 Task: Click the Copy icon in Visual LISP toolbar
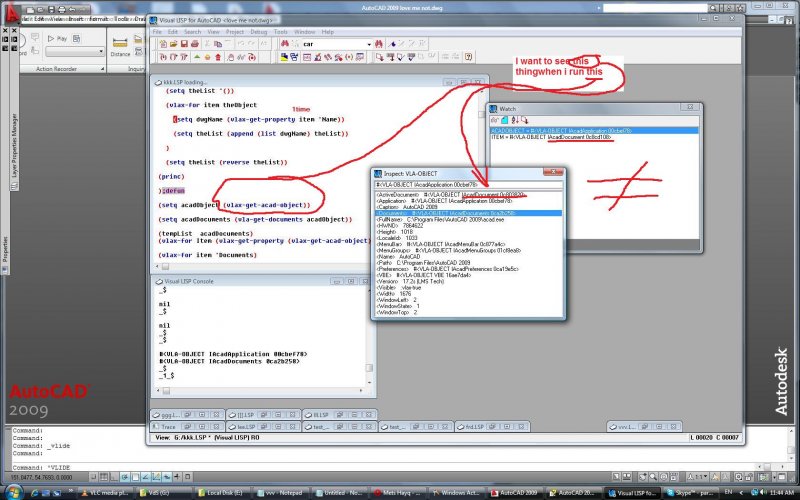pyautogui.click(x=218, y=44)
